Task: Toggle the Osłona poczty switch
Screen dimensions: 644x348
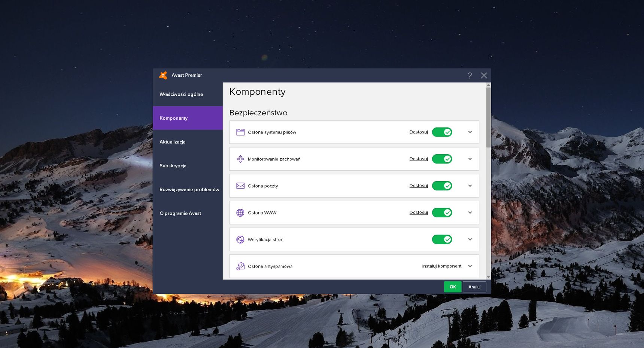Action: (x=442, y=186)
